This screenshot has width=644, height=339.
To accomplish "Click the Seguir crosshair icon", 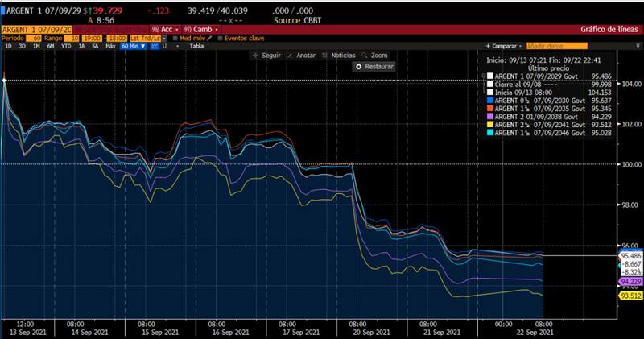I will click(255, 55).
